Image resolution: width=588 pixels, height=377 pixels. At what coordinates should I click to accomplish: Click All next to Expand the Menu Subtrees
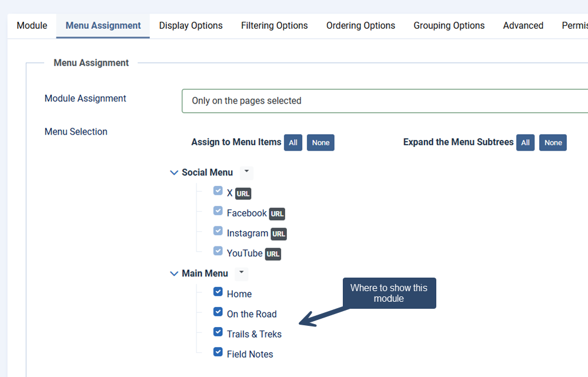tap(525, 142)
